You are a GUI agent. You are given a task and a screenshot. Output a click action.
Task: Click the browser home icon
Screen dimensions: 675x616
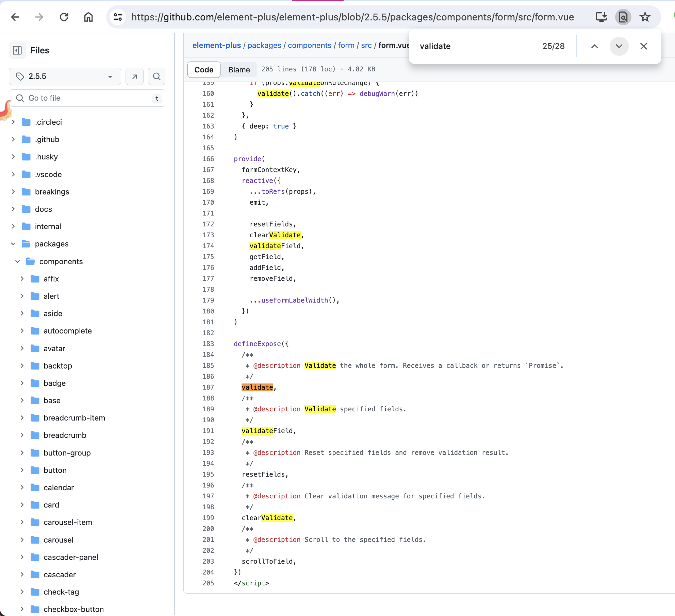(88, 17)
